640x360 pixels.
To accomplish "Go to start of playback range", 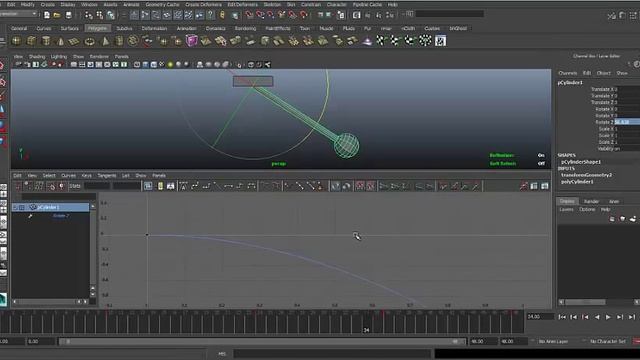I will pyautogui.click(x=562, y=317).
